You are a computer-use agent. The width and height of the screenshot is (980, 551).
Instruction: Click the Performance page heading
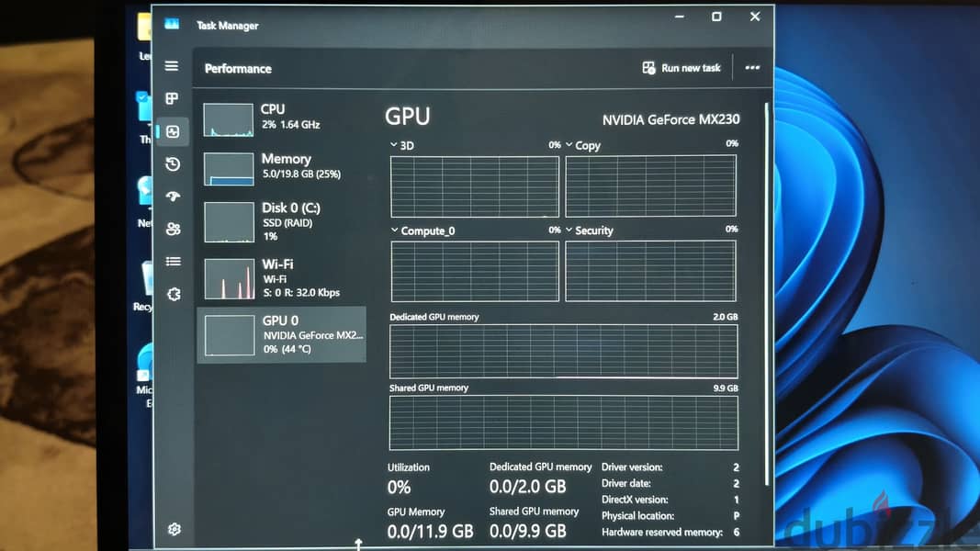(x=238, y=68)
